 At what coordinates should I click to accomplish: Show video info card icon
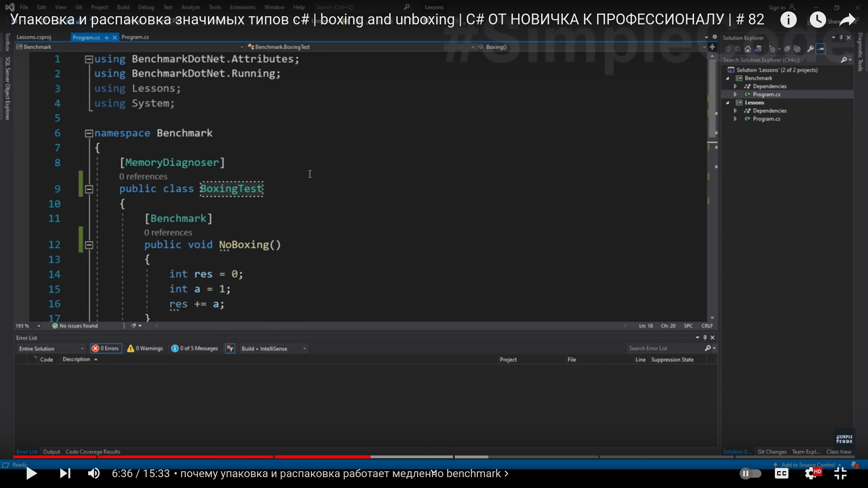point(788,19)
